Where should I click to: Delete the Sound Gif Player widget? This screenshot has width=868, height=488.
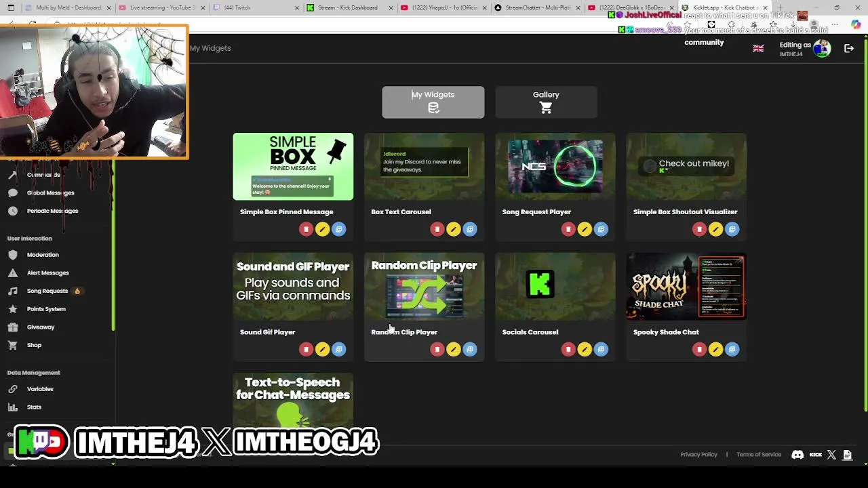[x=306, y=349]
